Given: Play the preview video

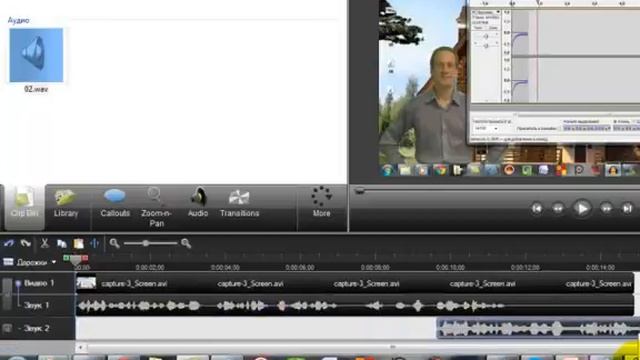Looking at the screenshot, I should click(582, 208).
